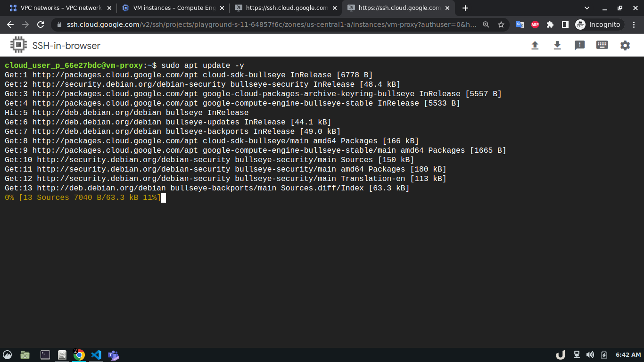Open a new browser tab
The width and height of the screenshot is (644, 362).
tap(465, 8)
